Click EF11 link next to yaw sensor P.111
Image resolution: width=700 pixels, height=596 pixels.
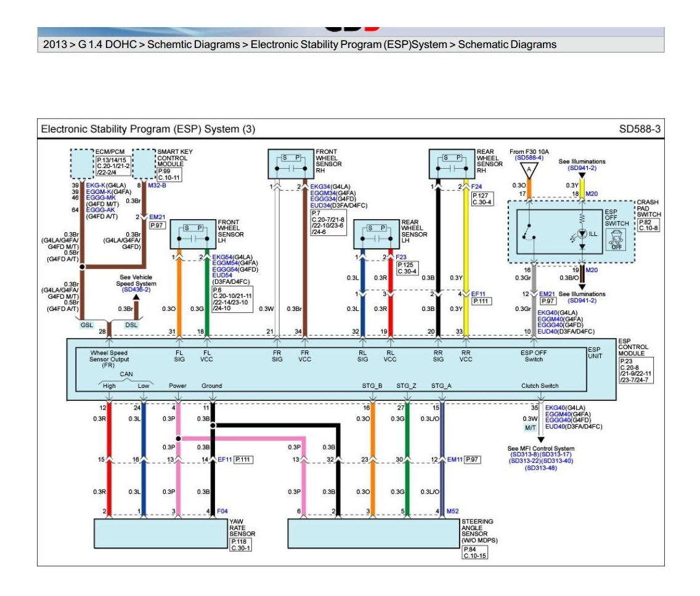point(225,459)
